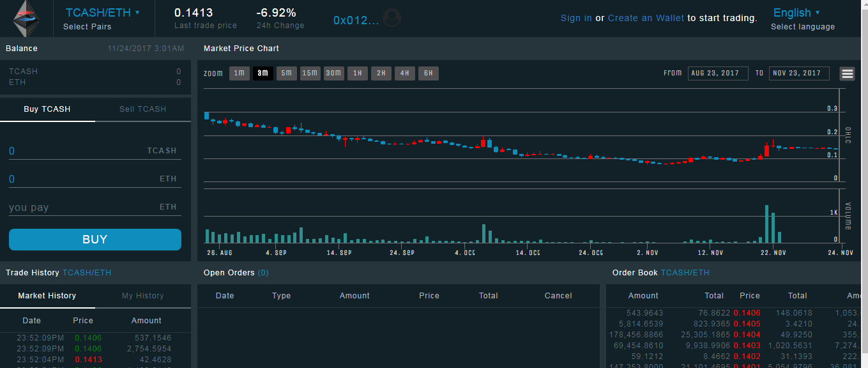Open the English language dropdown
This screenshot has height=368, width=868.
tap(796, 13)
